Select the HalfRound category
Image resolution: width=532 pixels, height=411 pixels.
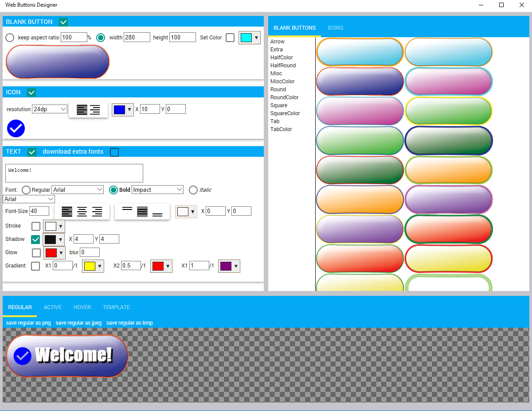click(283, 66)
